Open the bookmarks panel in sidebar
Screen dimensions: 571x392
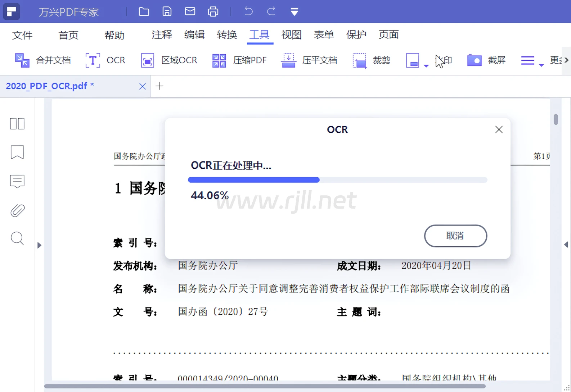coord(17,152)
